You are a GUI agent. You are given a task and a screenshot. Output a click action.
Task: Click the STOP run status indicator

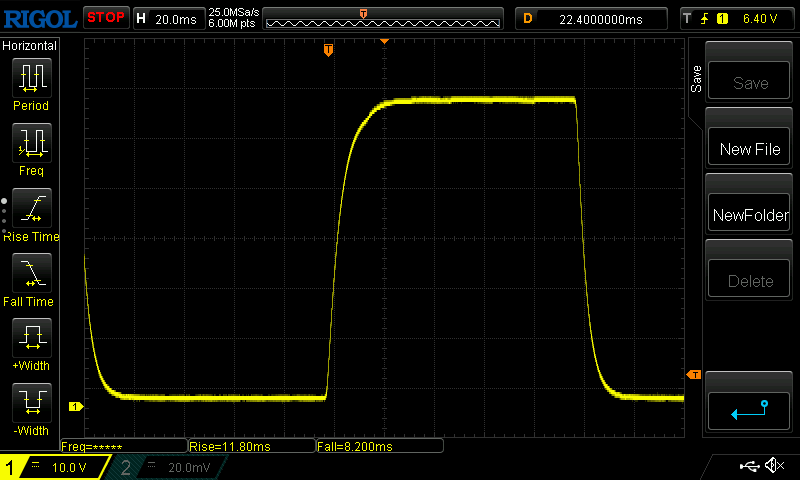pyautogui.click(x=106, y=18)
